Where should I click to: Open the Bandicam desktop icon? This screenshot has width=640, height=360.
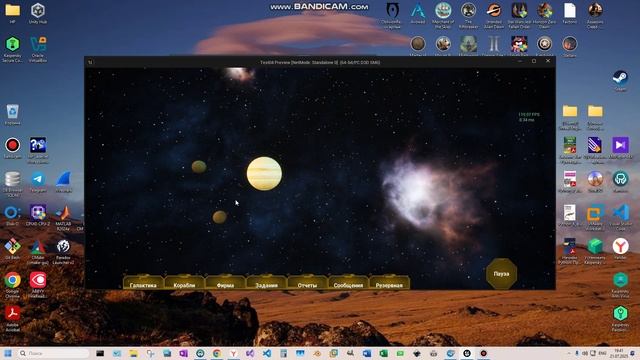click(x=12, y=148)
